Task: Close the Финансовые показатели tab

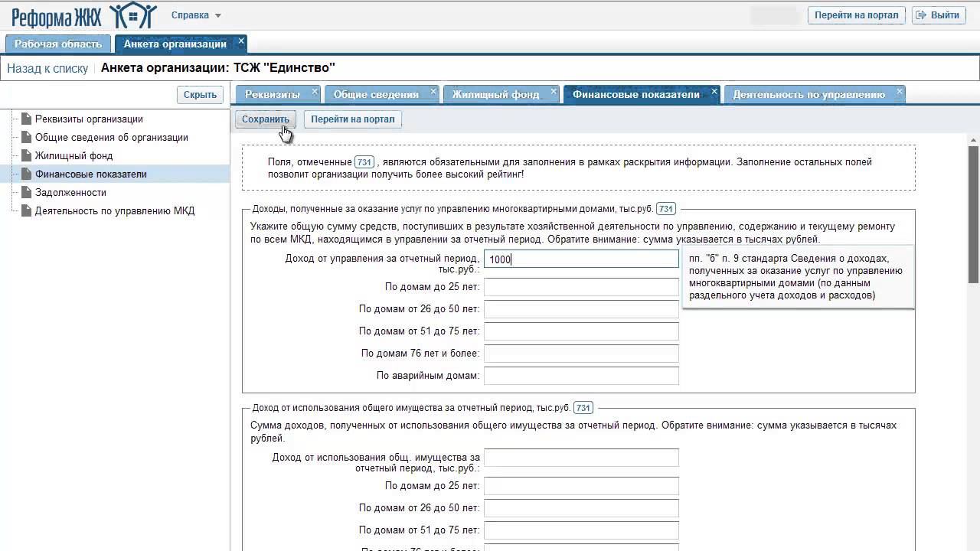Action: point(714,92)
